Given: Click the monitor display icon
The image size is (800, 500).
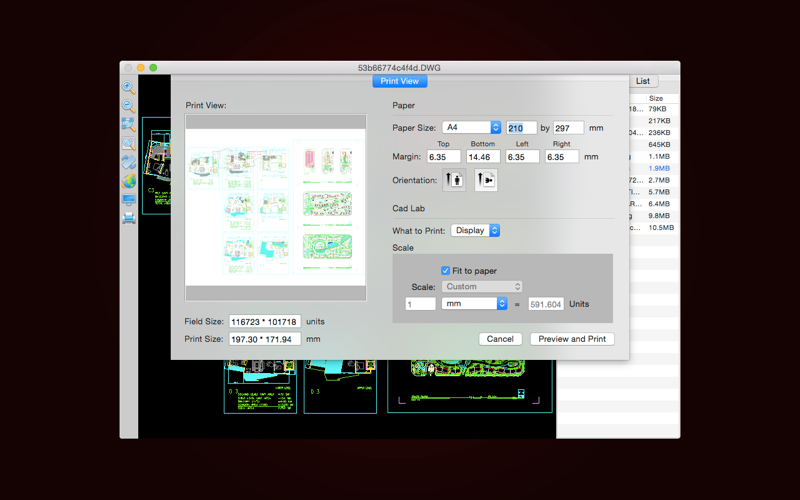Looking at the screenshot, I should 129,199.
